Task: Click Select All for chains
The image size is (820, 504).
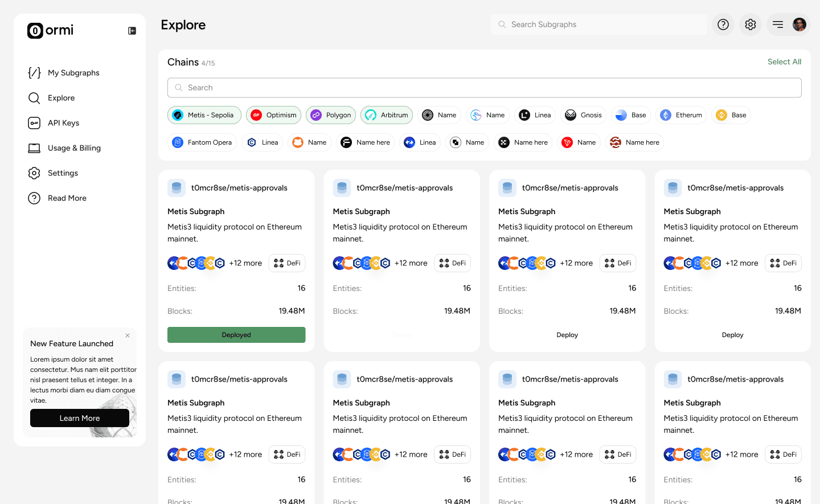Action: 784,62
